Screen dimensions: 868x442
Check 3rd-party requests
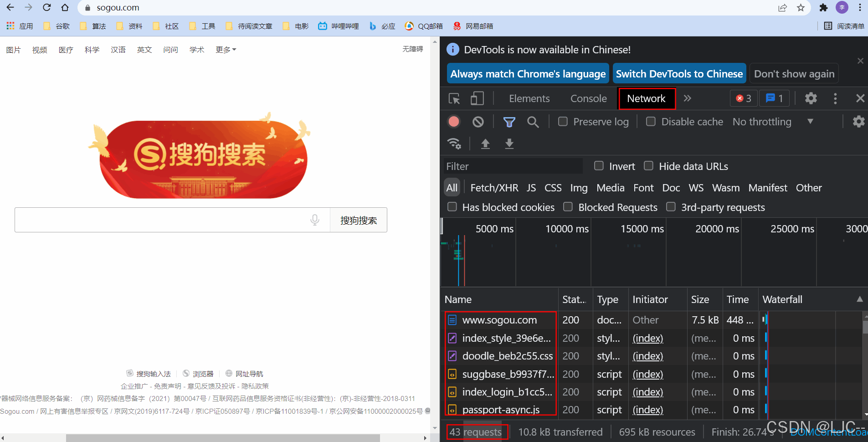[x=671, y=207]
